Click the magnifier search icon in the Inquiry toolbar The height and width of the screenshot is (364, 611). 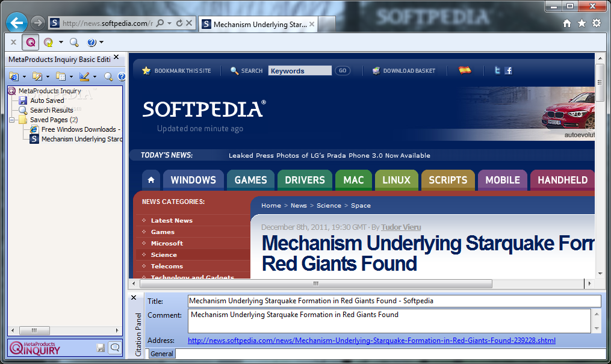point(74,42)
